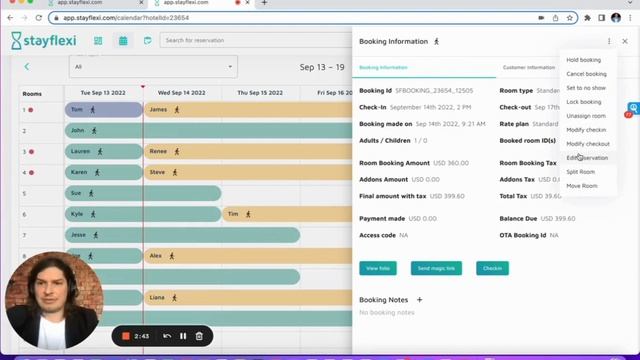This screenshot has height=360, width=640.
Task: Choose Modify checkin option
Action: [586, 130]
